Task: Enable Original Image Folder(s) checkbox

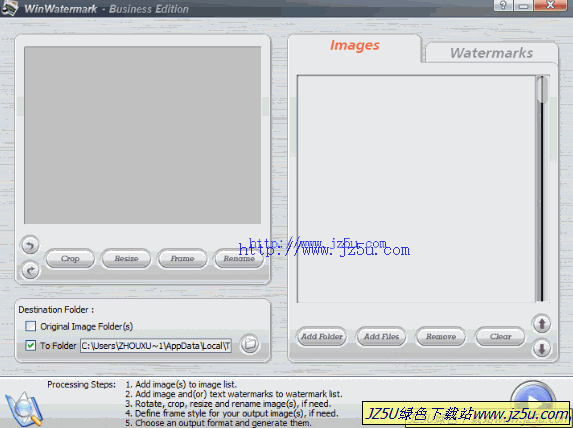Action: [31, 326]
